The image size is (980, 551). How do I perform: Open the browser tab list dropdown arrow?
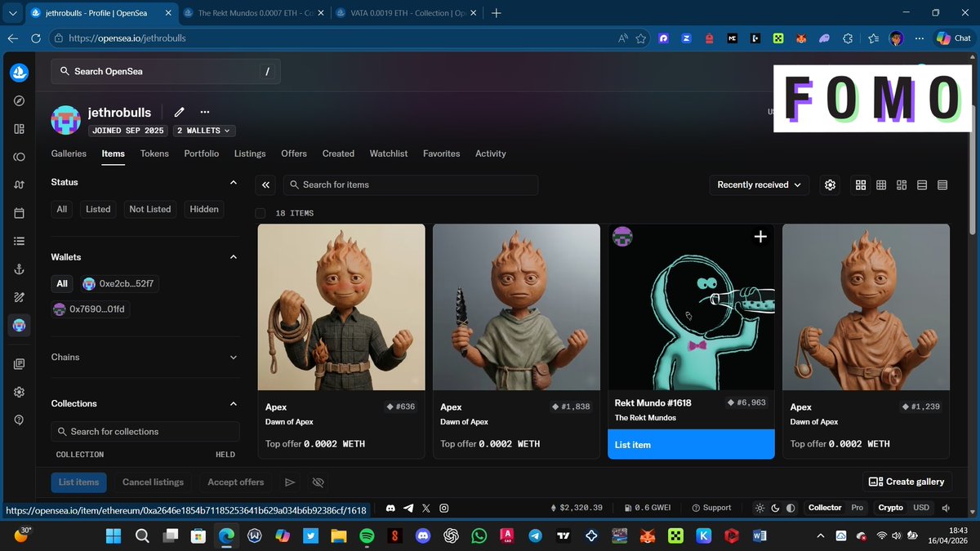point(11,13)
